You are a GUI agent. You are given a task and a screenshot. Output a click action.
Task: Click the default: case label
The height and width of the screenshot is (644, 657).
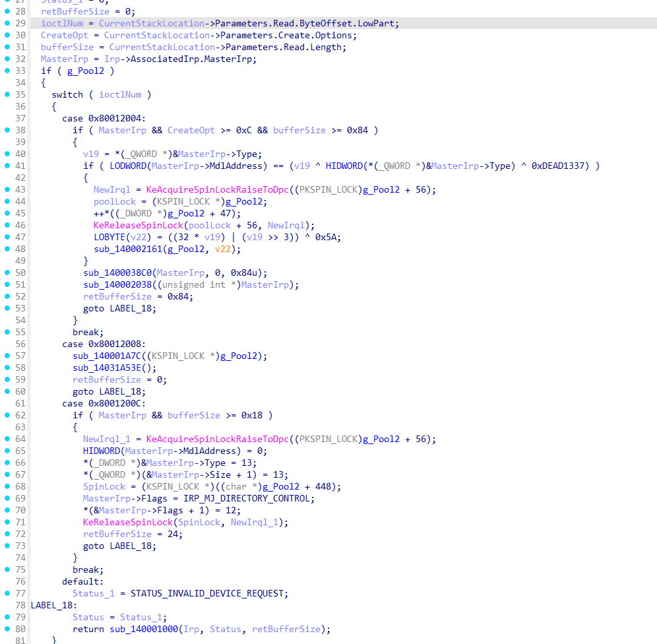[x=82, y=581]
